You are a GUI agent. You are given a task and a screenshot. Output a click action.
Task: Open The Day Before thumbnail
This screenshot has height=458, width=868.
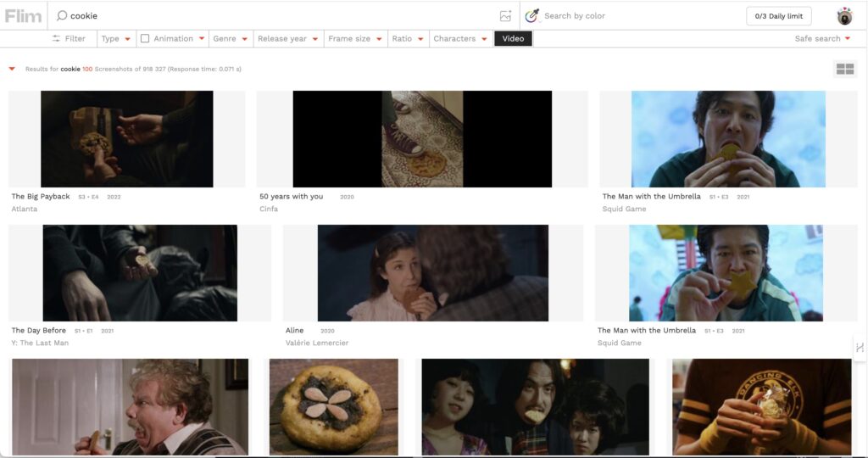pos(140,273)
